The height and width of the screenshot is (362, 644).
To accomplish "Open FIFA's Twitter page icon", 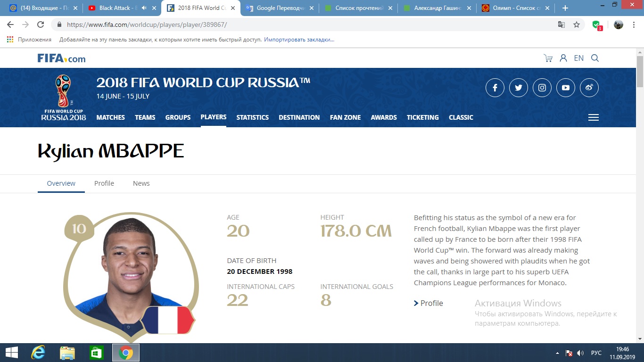I will [519, 88].
